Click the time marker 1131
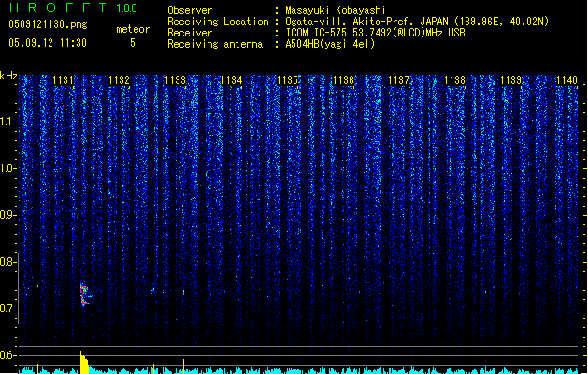The image size is (588, 374). coord(63,80)
